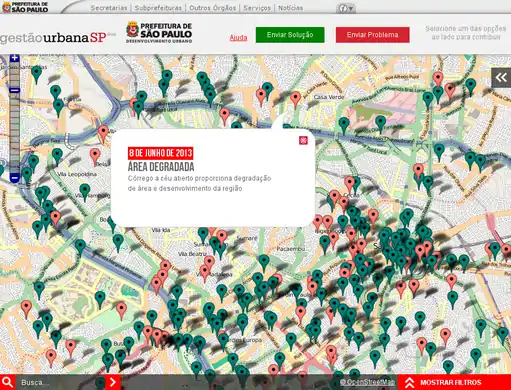Click the Ajuda help link
Viewport: 511px width, 390px height.
coord(238,38)
